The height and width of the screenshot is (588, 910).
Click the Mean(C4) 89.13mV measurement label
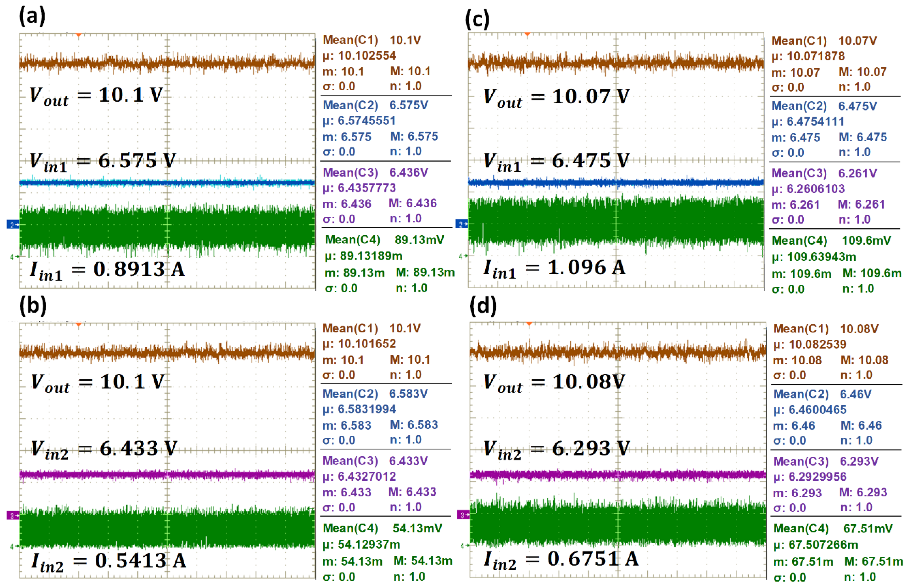(384, 240)
